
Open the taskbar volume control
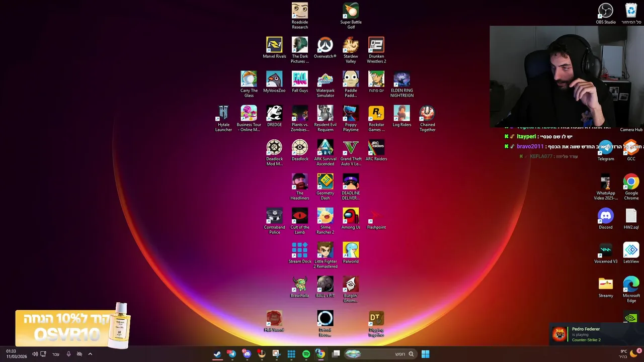tap(35, 354)
